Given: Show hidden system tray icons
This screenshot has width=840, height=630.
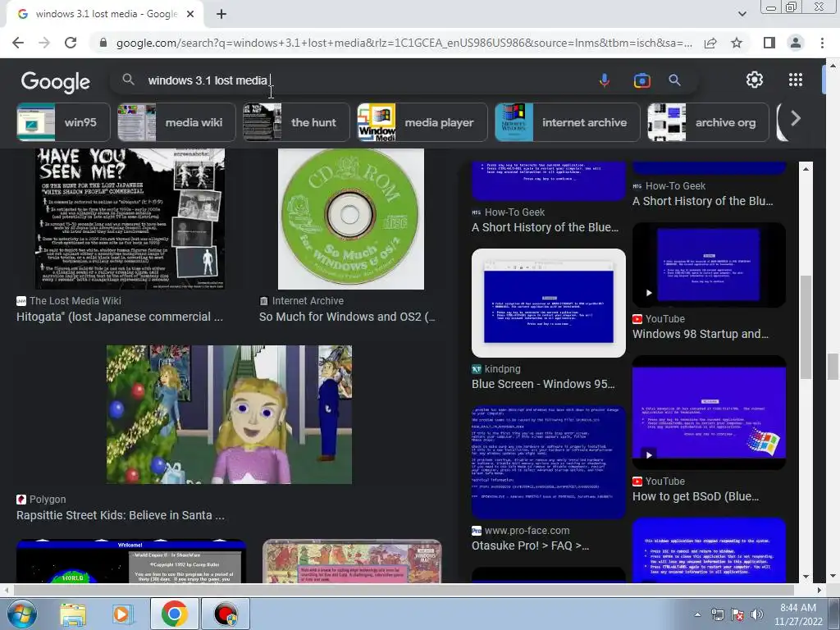Looking at the screenshot, I should [697, 614].
